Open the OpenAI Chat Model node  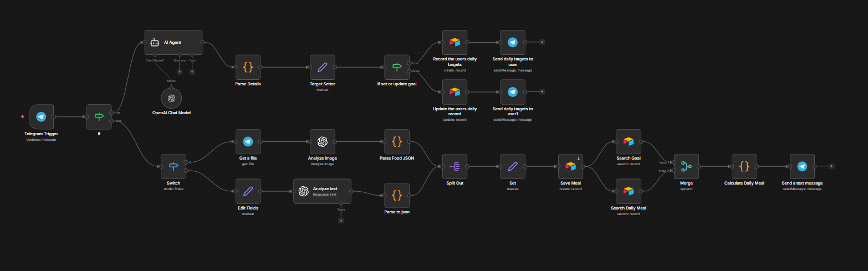point(172,98)
